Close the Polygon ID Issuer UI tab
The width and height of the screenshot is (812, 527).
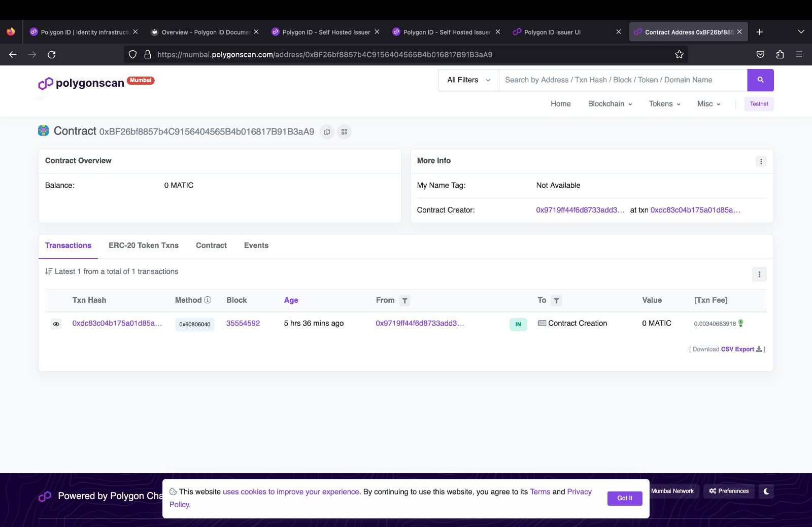[618, 32]
